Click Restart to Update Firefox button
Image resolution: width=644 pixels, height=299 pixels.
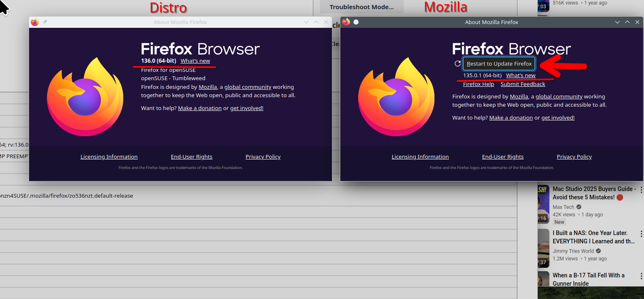(499, 64)
